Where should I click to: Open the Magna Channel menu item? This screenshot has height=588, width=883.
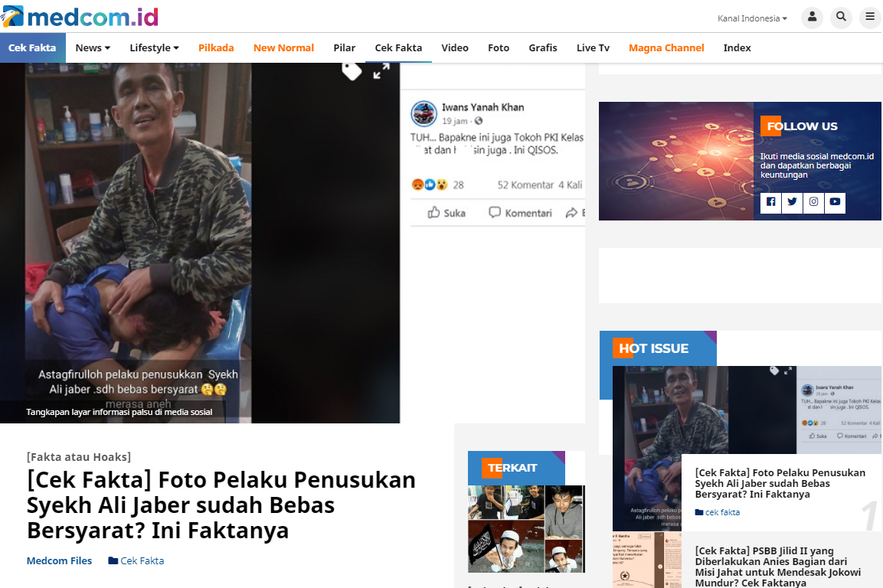point(666,48)
